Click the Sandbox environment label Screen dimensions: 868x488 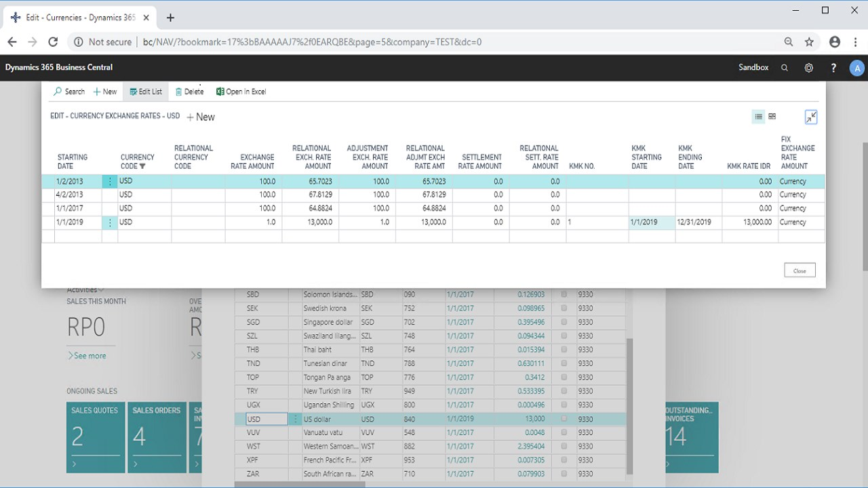(753, 68)
